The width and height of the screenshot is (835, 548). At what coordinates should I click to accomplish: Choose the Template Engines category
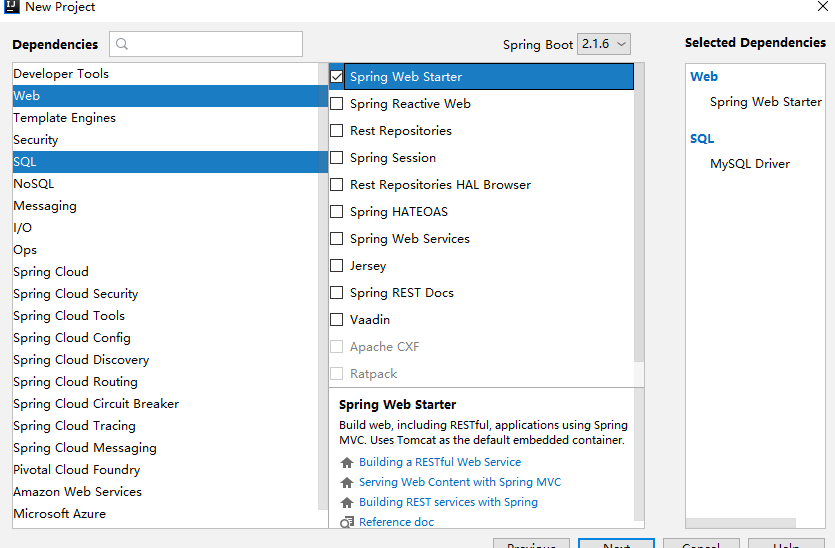point(165,118)
